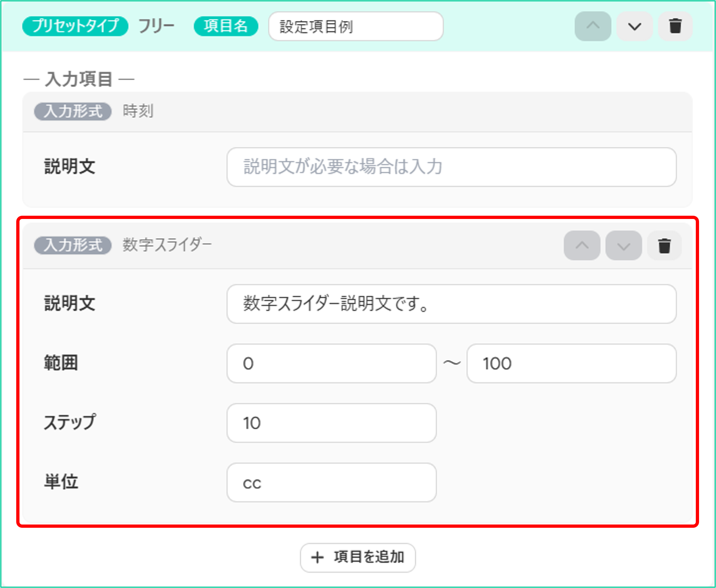The image size is (716, 588).
Task: Click the 入力形式 badge next to 時刻
Action: tap(73, 111)
